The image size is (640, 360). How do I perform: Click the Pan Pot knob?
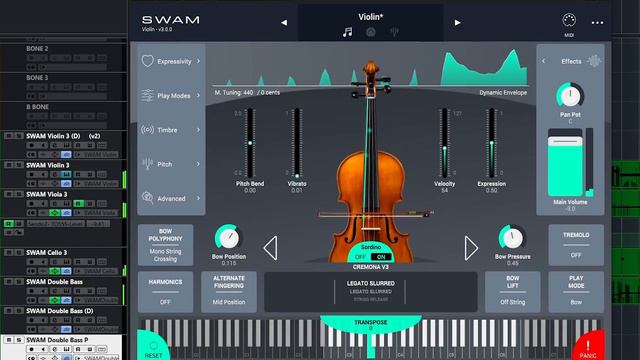(570, 96)
